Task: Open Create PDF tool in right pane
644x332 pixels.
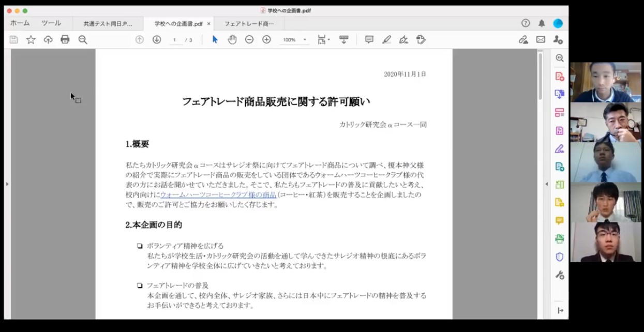Action: click(559, 77)
